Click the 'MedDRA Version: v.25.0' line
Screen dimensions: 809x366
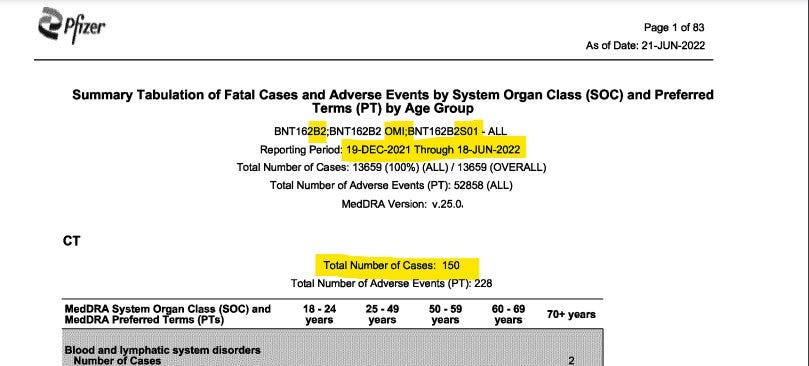click(x=402, y=204)
